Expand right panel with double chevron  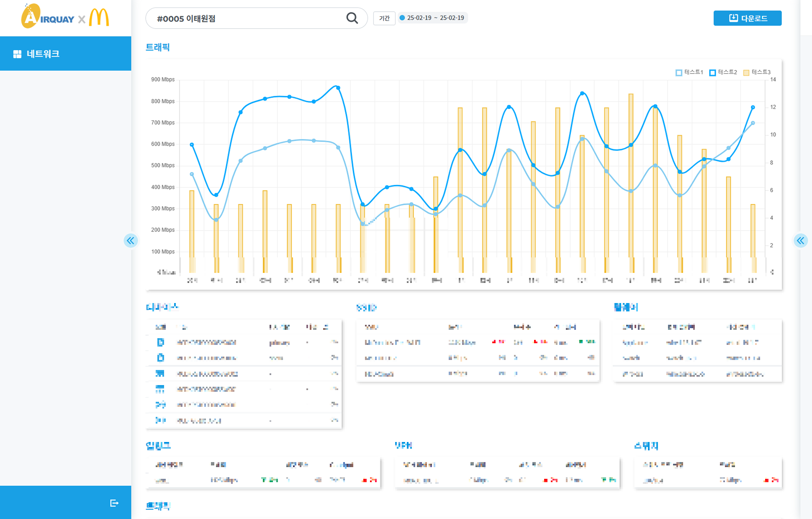[800, 241]
